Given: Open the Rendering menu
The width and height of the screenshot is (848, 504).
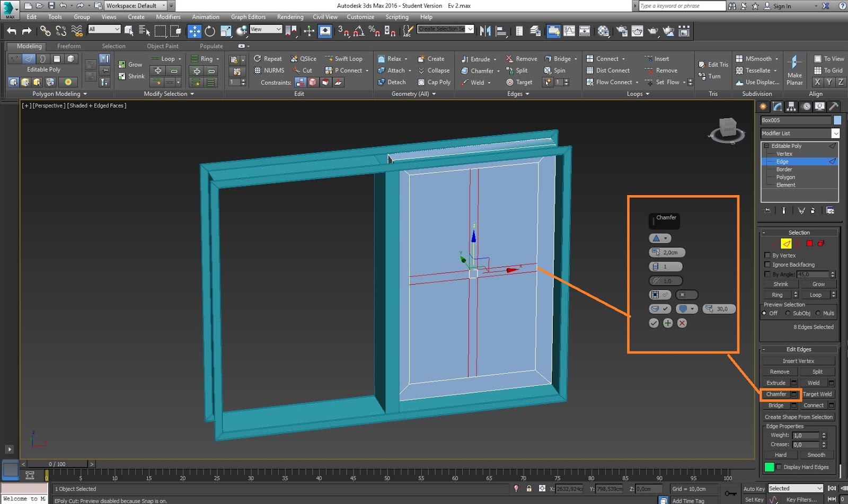Looking at the screenshot, I should 290,17.
